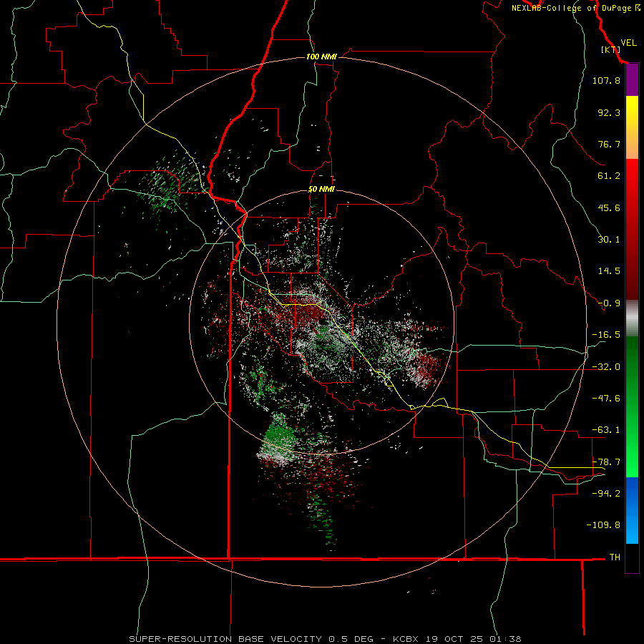Image resolution: width=644 pixels, height=644 pixels.
Task: Select the 92.3 value on the velocity scale
Action: coord(609,112)
